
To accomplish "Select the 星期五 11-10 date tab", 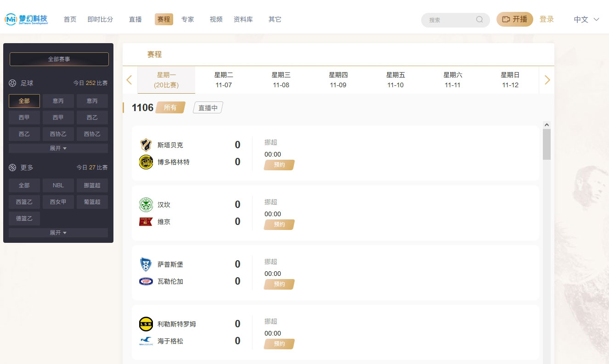I will coord(395,80).
